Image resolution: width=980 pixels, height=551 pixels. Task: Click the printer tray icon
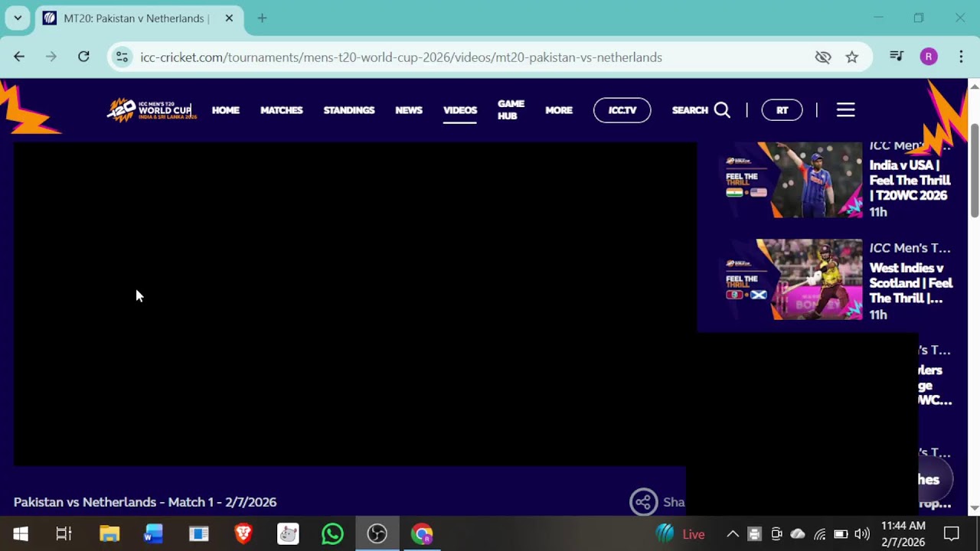tap(754, 534)
